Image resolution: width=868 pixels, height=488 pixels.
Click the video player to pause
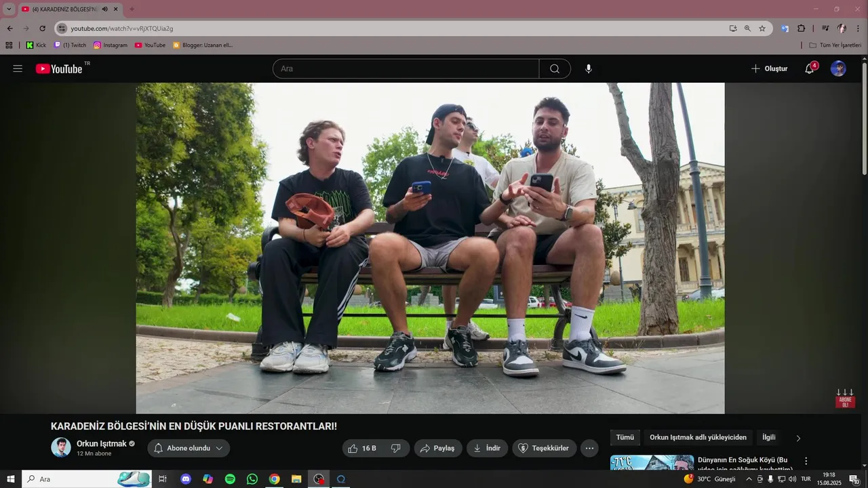[430, 248]
